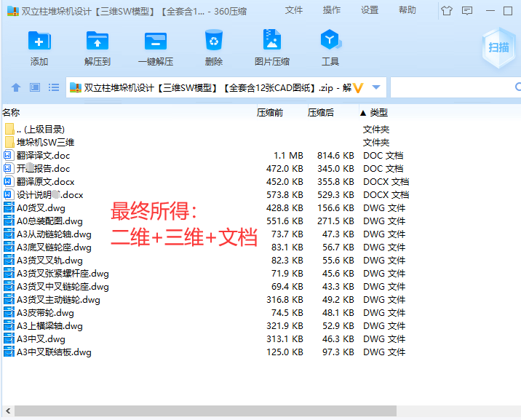Select the 翻译译文.doc file icon

tap(8, 155)
